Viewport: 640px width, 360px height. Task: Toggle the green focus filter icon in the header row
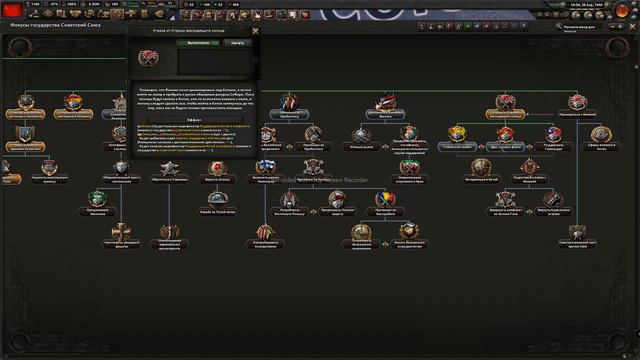tap(468, 27)
